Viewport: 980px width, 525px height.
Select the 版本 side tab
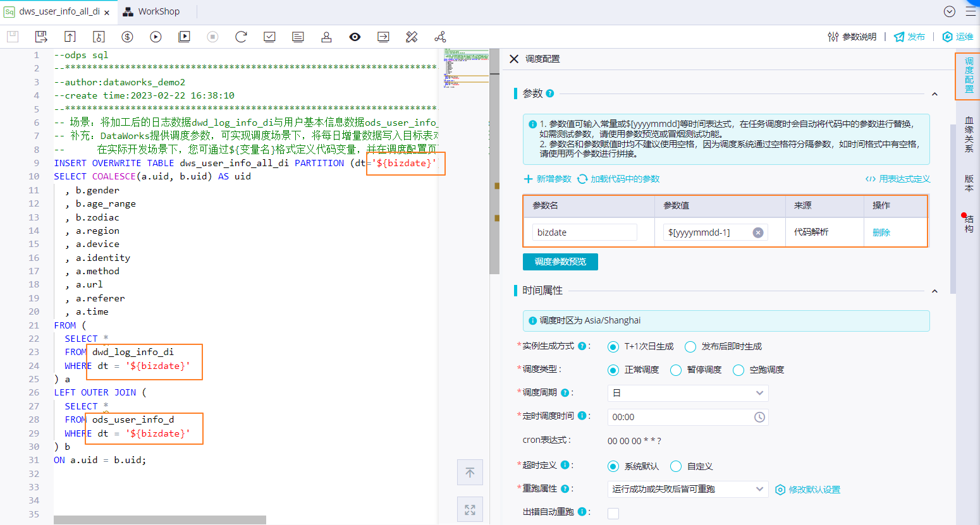point(969,183)
